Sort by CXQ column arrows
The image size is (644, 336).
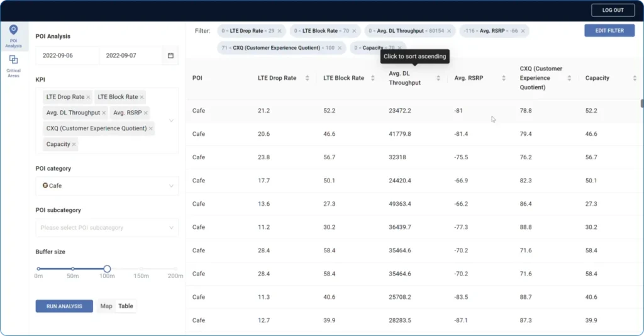pos(569,78)
